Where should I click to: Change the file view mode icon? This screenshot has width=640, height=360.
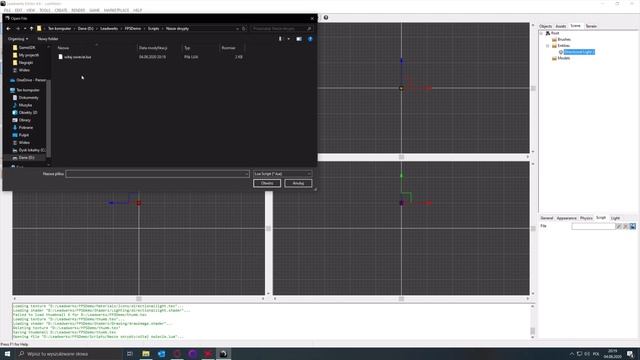point(280,39)
